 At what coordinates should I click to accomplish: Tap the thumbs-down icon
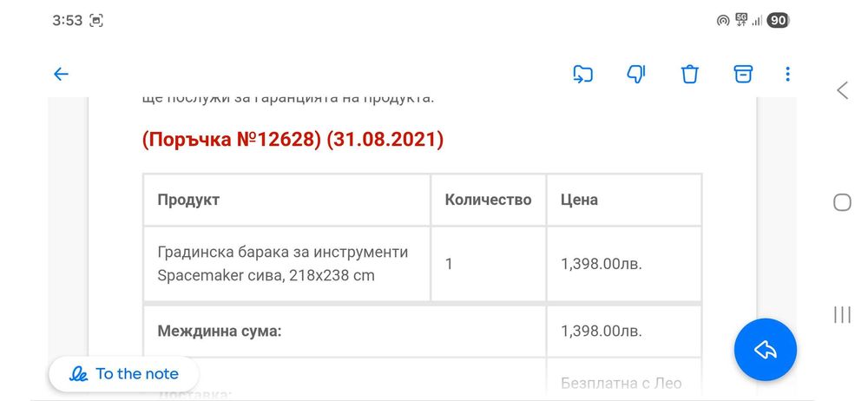coord(635,75)
